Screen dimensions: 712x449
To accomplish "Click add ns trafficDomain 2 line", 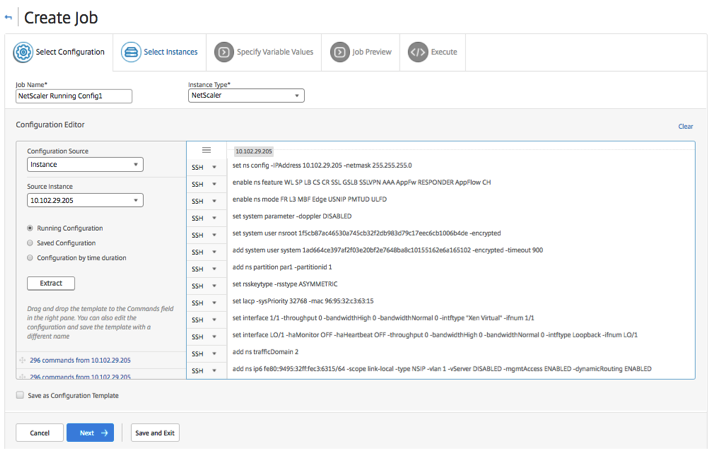I will [265, 352].
